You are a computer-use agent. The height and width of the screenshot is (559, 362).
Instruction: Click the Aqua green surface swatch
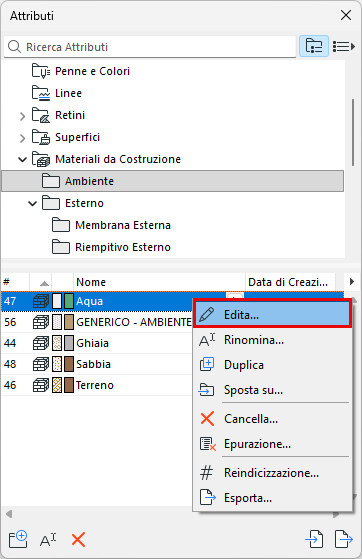point(69,301)
